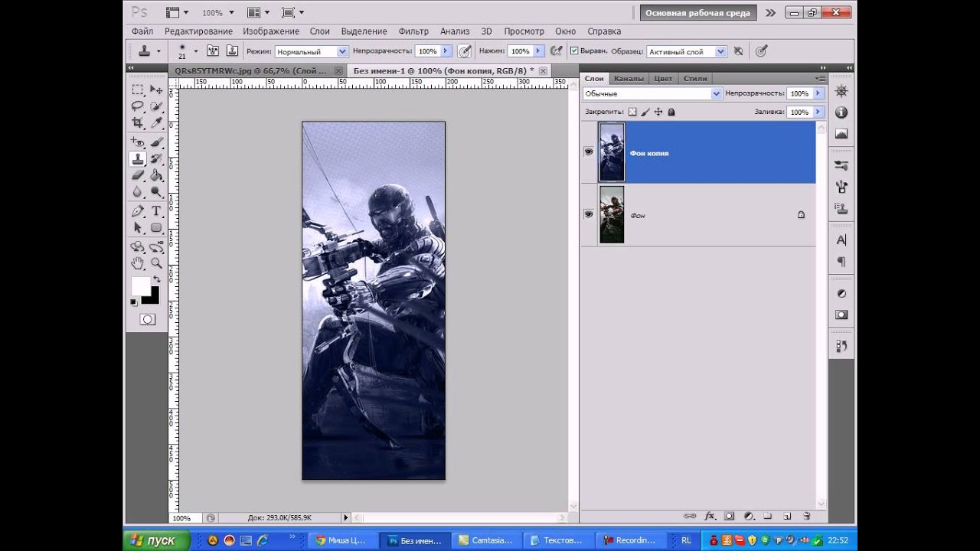Select the Hand tool

coord(138,263)
